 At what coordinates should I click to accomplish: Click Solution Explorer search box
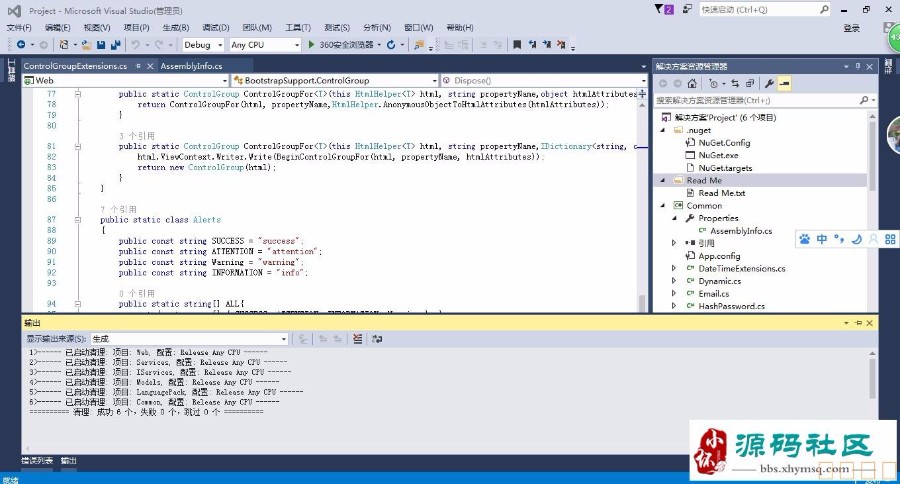[766, 100]
